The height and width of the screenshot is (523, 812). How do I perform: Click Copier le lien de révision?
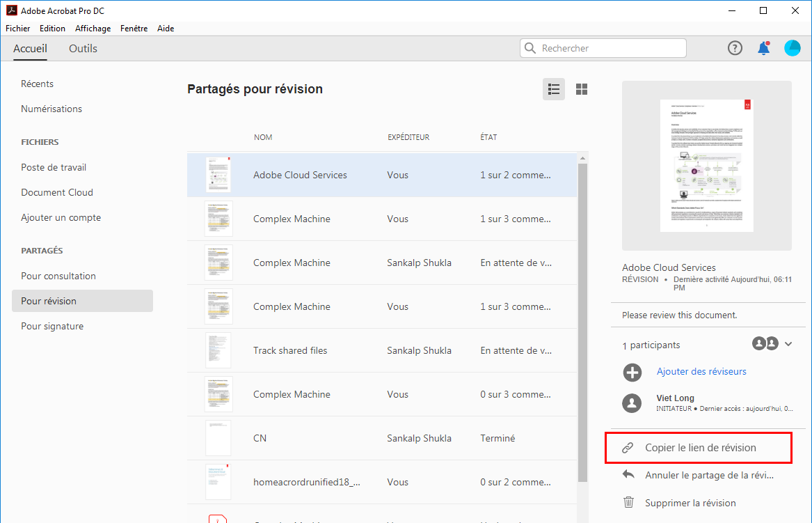tap(700, 448)
